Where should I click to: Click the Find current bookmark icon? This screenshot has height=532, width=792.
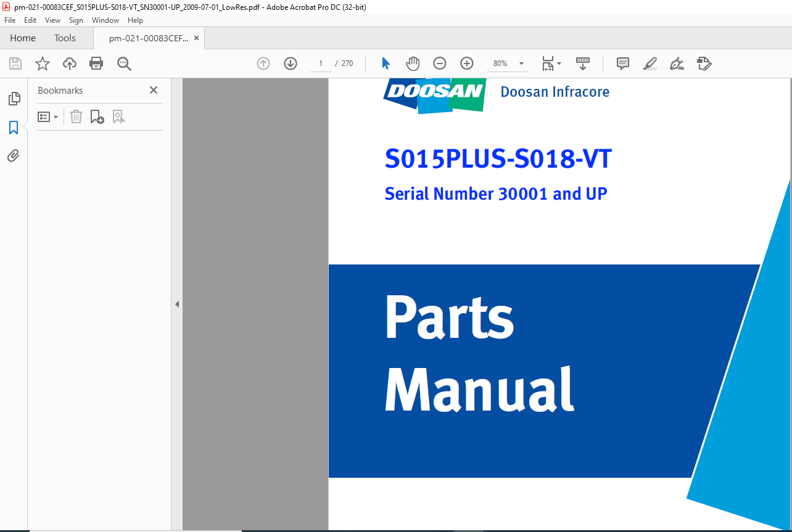click(x=118, y=117)
